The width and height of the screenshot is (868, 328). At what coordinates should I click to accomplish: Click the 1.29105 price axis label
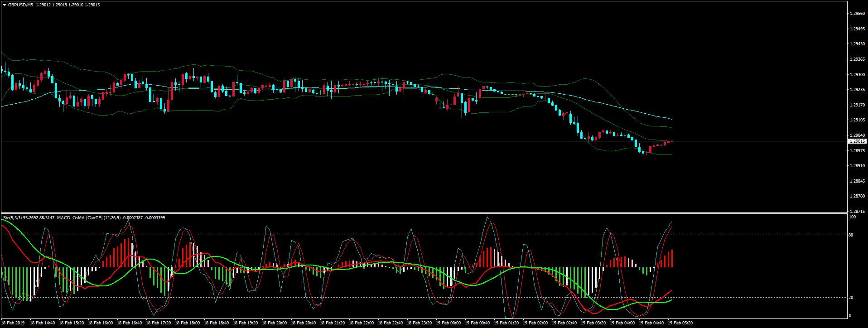(857, 120)
